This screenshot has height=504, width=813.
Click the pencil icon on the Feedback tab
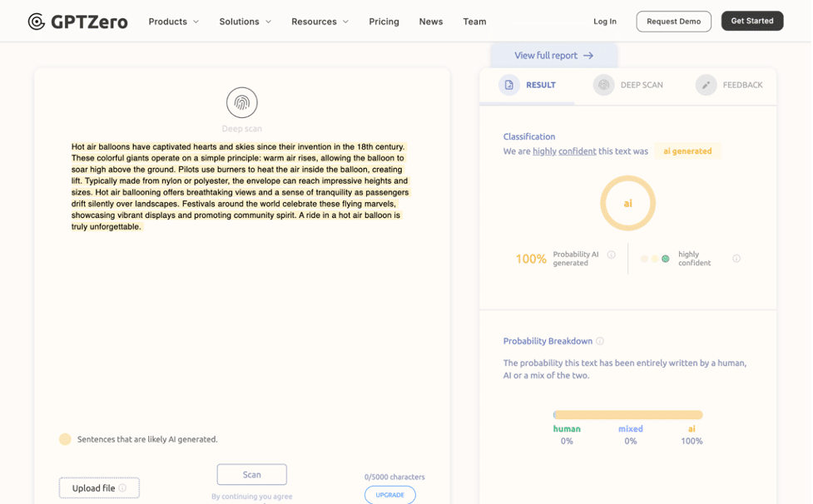(x=706, y=84)
